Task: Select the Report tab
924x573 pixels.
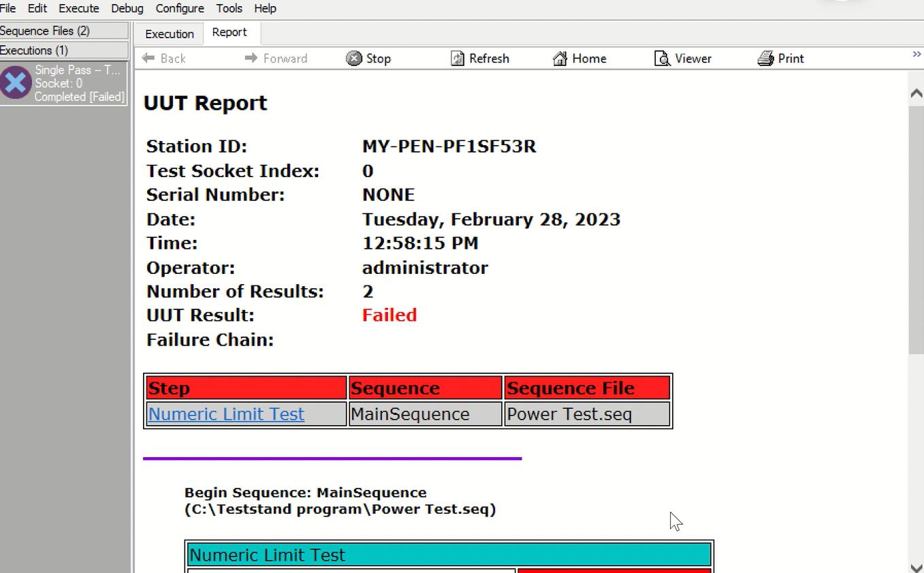Action: point(229,32)
